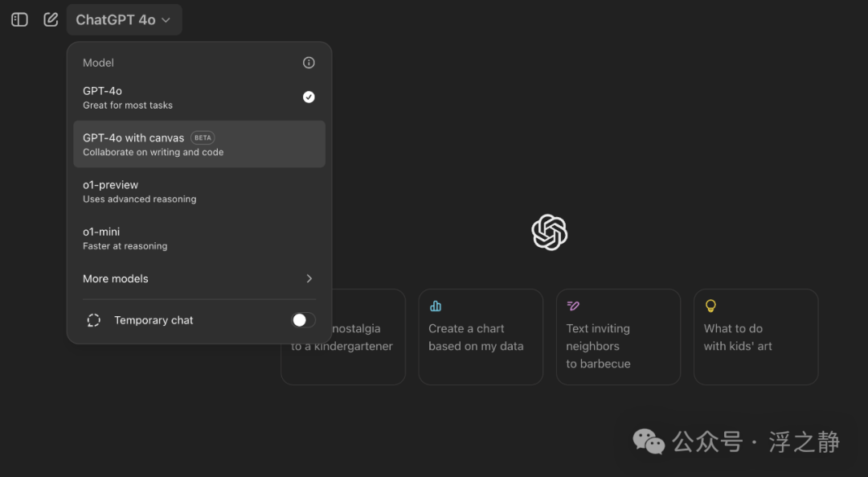Choose the nostalgia to a kindergartener card

pos(343,337)
